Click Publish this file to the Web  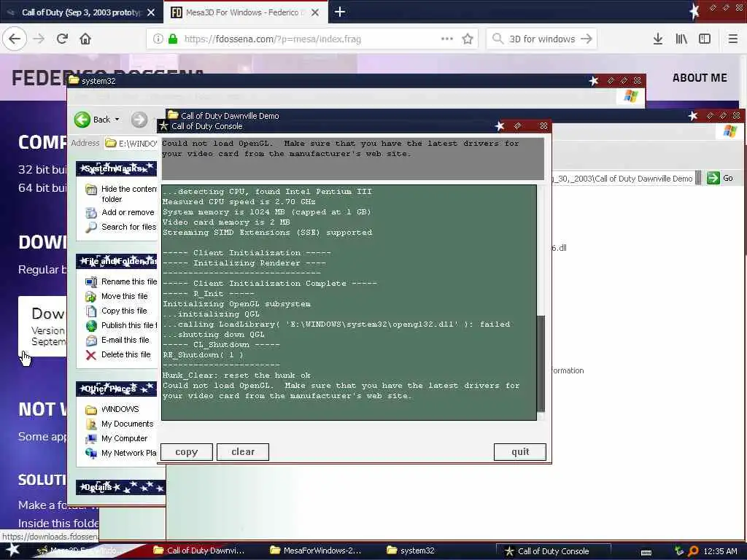tap(121, 326)
